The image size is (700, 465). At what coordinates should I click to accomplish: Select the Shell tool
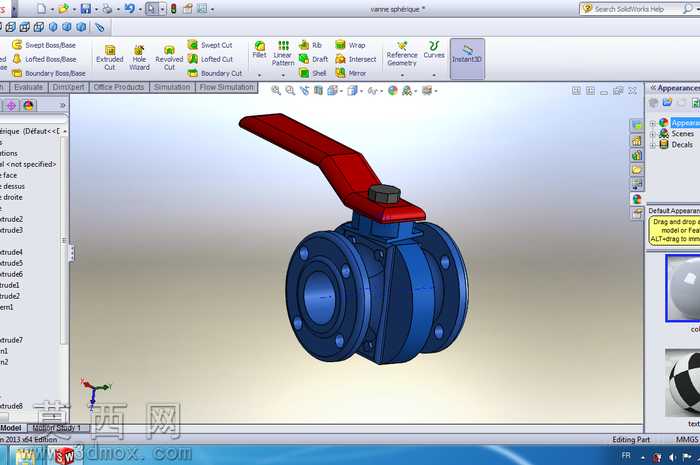[x=312, y=73]
